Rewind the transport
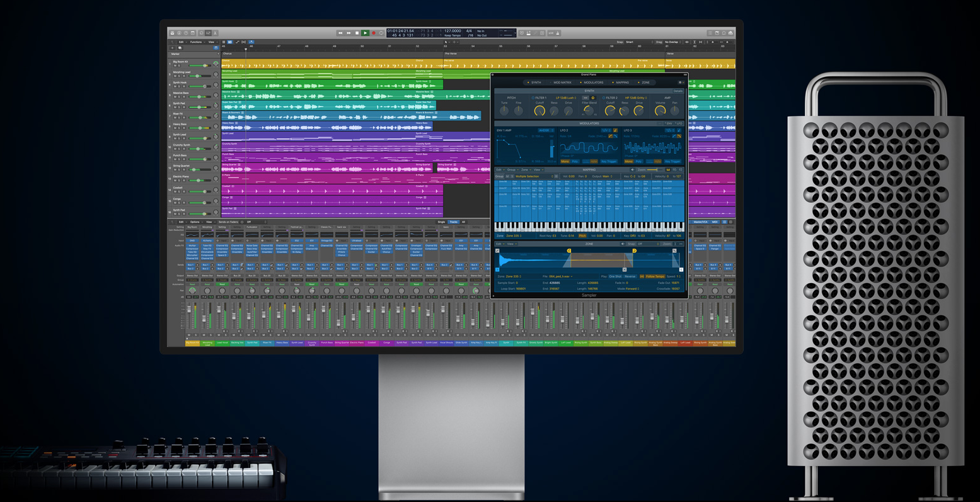Screen dimensions: 980x502 click(340, 33)
